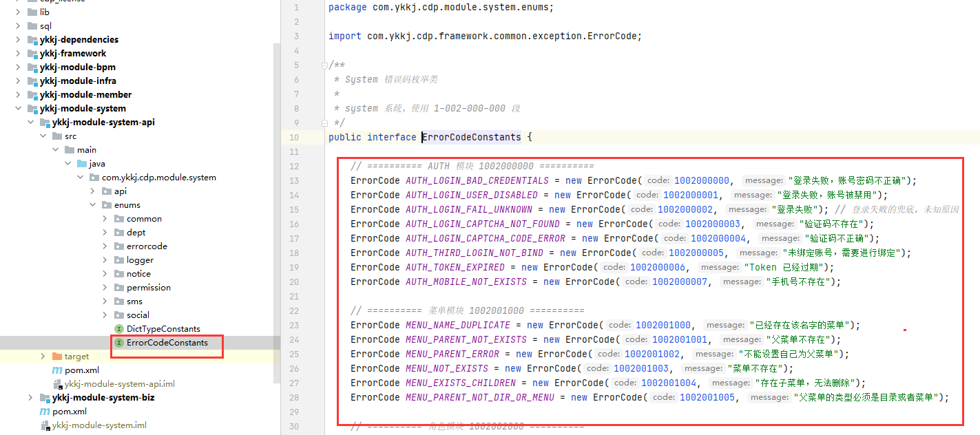Viewport: 980px width, 435px height.
Task: Select the sms package in tree
Action: tap(134, 301)
